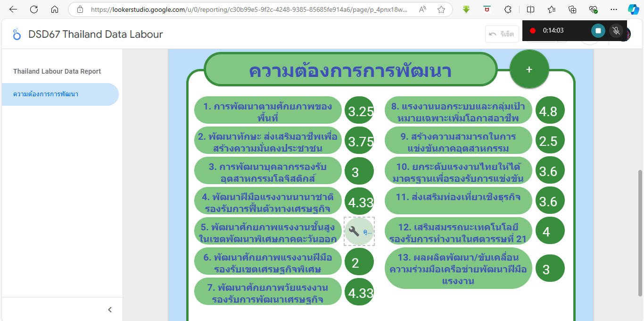Click the round plus button on the panel header
Image resolution: width=644 pixels, height=321 pixels.
point(529,69)
